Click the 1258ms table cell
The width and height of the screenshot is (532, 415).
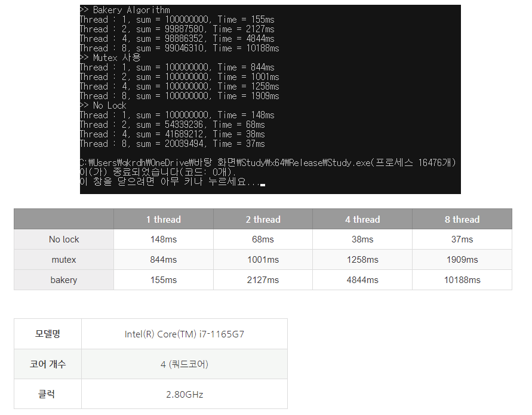[362, 260]
